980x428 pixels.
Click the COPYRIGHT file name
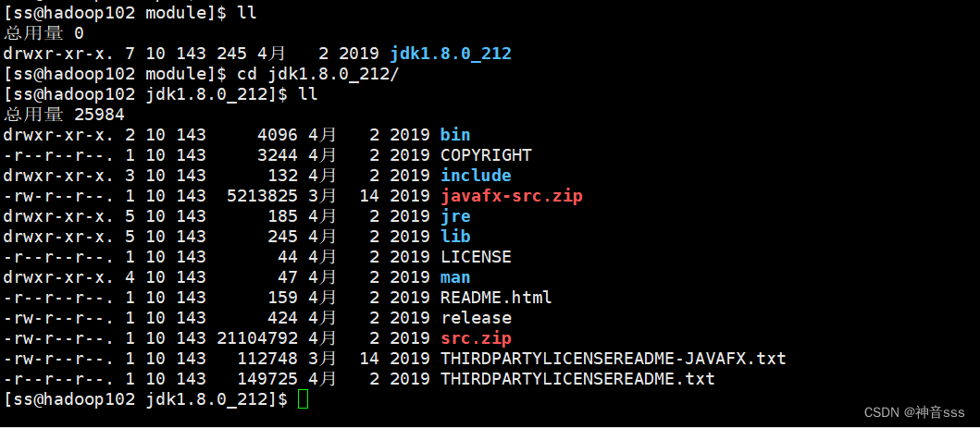486,155
